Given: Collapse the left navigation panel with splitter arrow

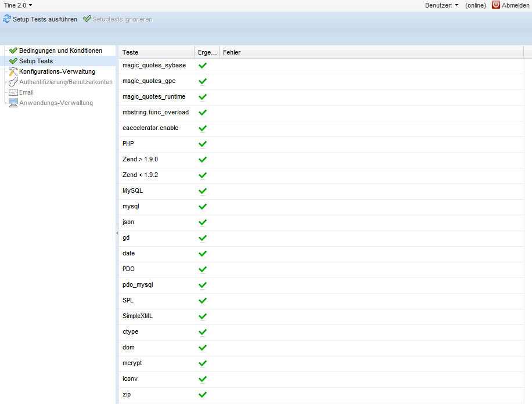Looking at the screenshot, I should tap(117, 232).
